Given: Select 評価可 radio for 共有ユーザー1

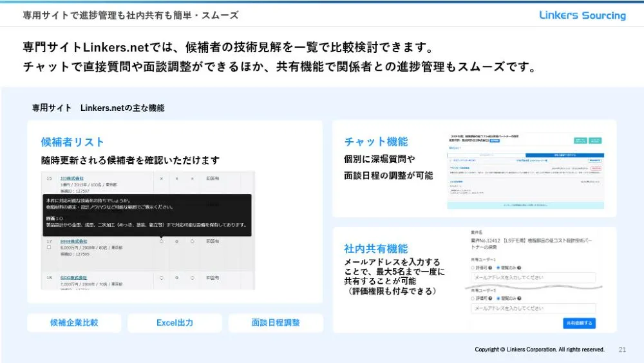Looking at the screenshot, I should [x=473, y=268].
